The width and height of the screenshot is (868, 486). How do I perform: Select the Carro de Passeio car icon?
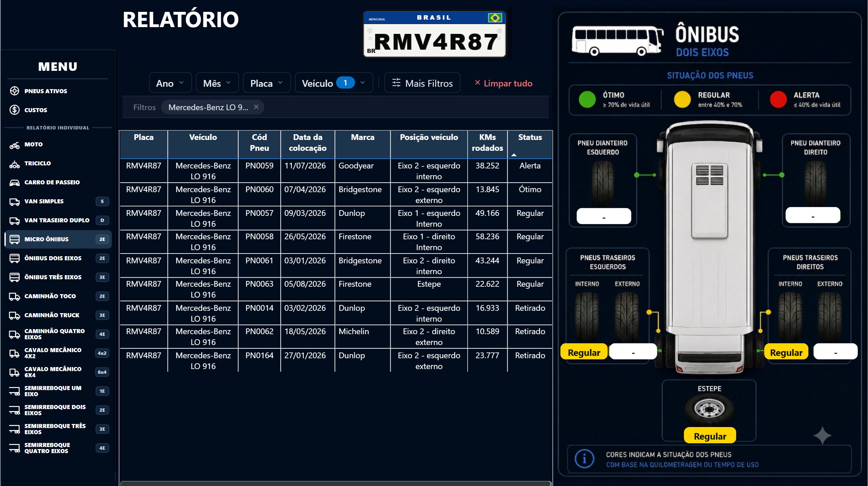click(15, 182)
